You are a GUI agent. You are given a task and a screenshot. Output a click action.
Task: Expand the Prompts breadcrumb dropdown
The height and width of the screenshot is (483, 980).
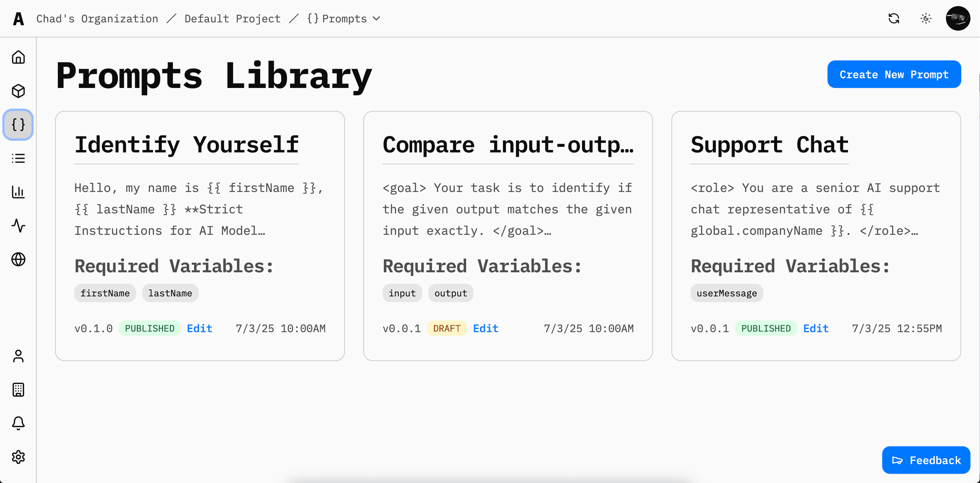click(376, 18)
